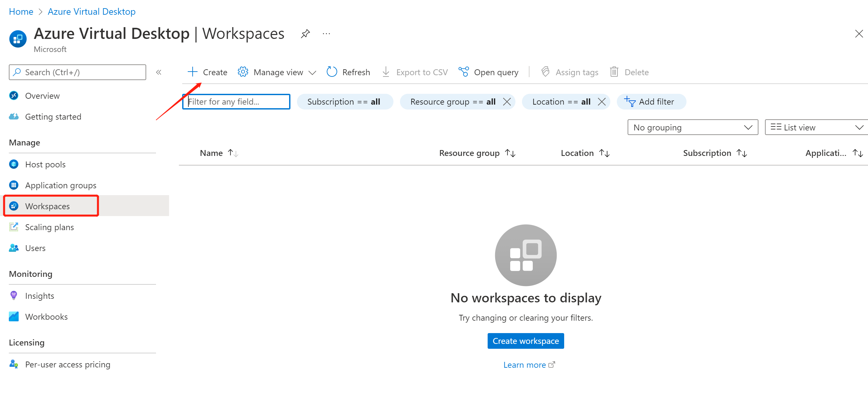Screen dimensions: 868x405
Task: Follow the Learn more link
Action: (529, 365)
